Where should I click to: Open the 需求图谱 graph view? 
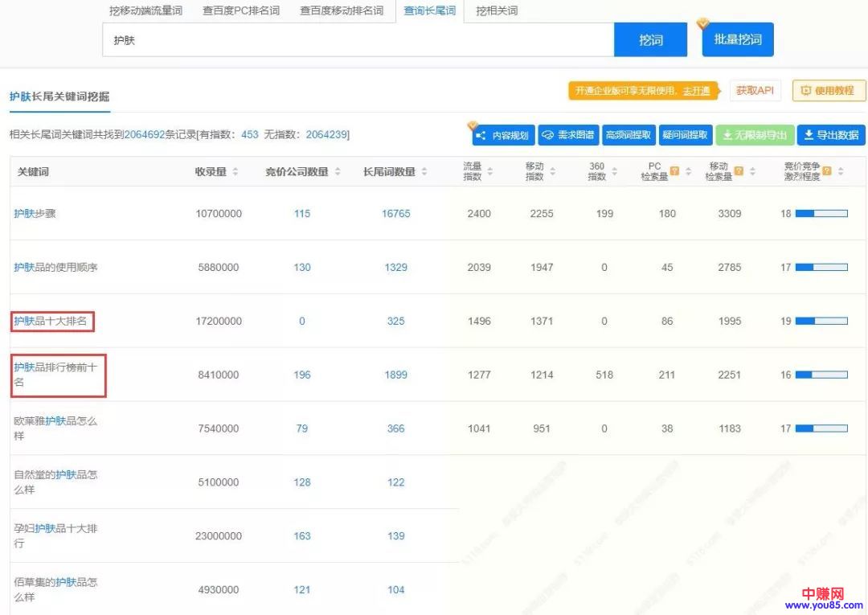568,135
